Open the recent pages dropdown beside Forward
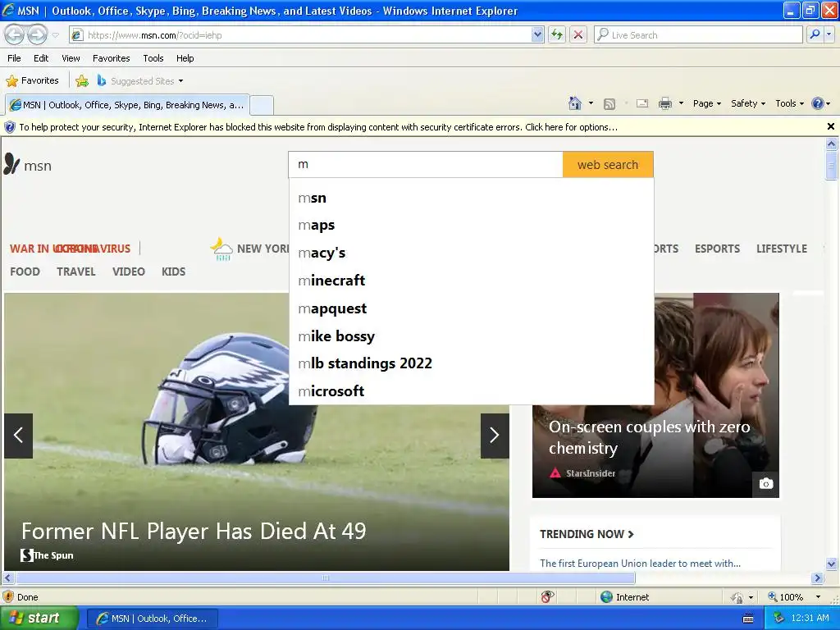 tap(55, 35)
